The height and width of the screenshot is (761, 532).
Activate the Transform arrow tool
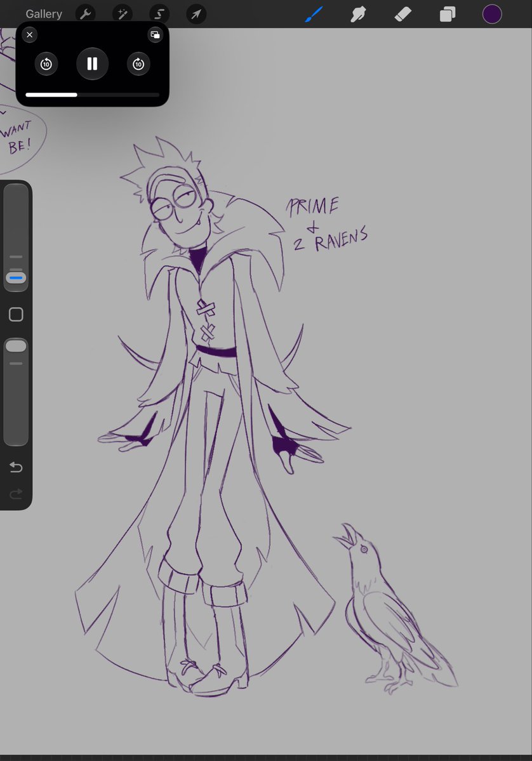click(x=196, y=14)
